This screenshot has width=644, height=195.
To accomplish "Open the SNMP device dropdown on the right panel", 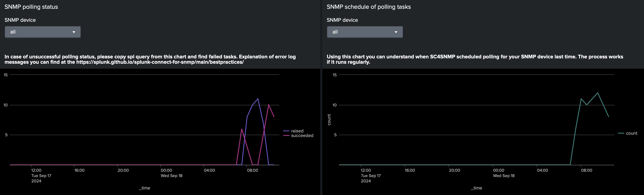I will point(365,32).
